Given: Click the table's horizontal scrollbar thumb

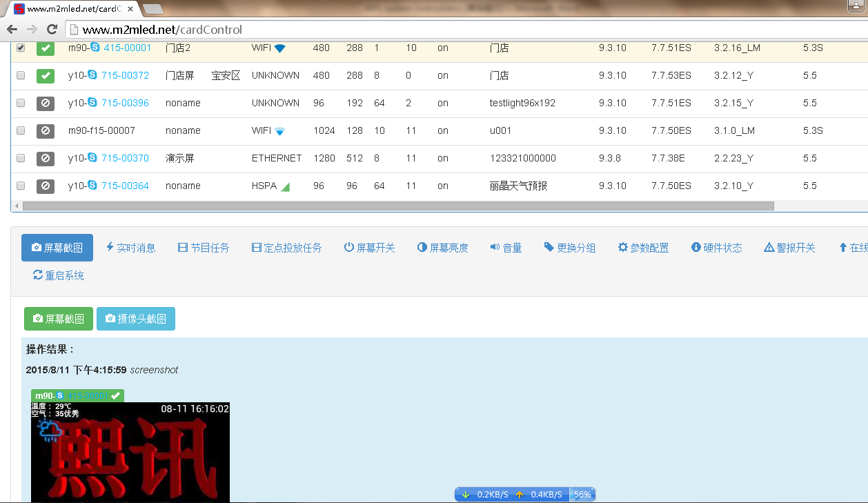Looking at the screenshot, I should [x=398, y=206].
